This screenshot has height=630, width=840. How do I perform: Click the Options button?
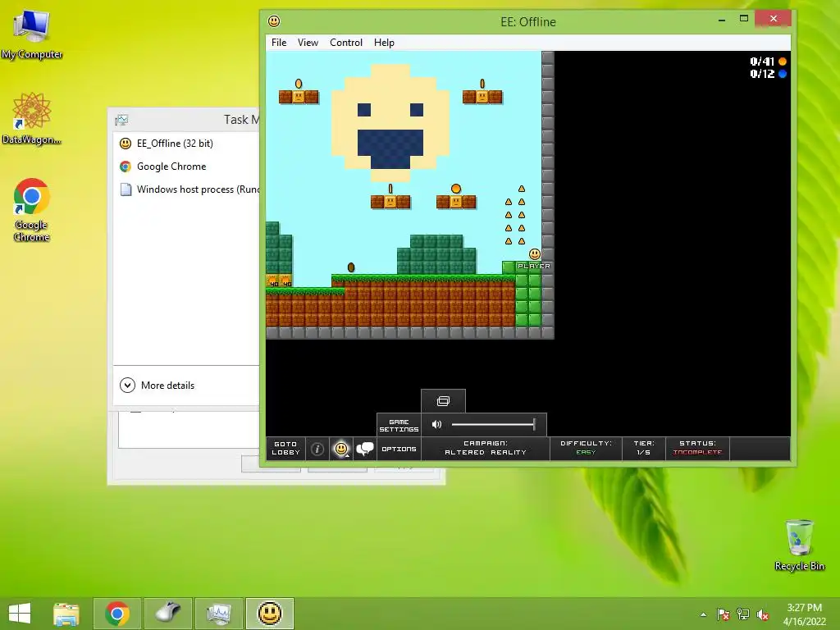point(399,449)
